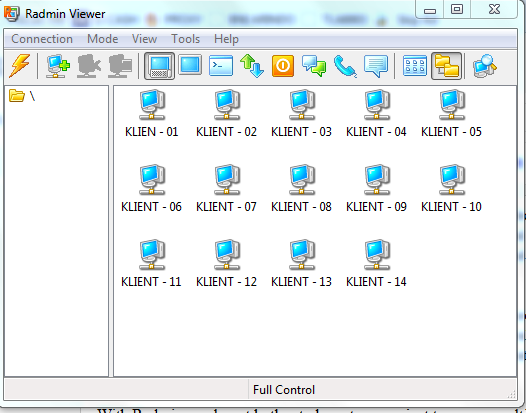
Task: Select the KLIENT - 02 computer
Action: tap(226, 113)
